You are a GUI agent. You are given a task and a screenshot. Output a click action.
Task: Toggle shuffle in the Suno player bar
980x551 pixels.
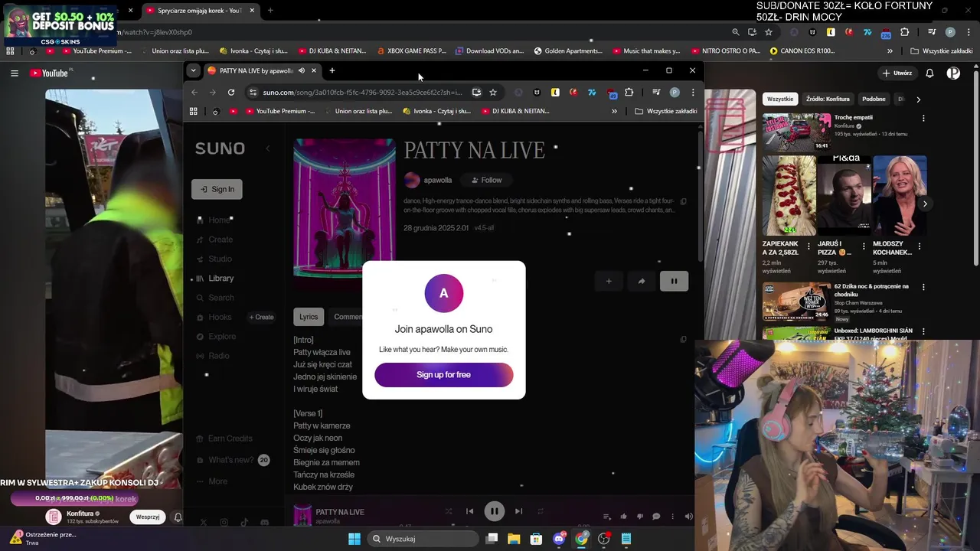(x=449, y=511)
